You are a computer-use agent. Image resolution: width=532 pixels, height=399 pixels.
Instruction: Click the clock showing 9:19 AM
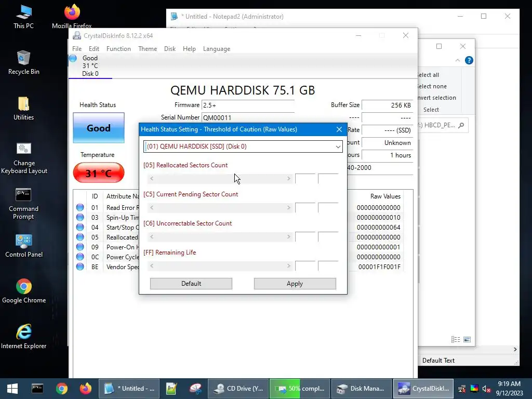pos(509,384)
